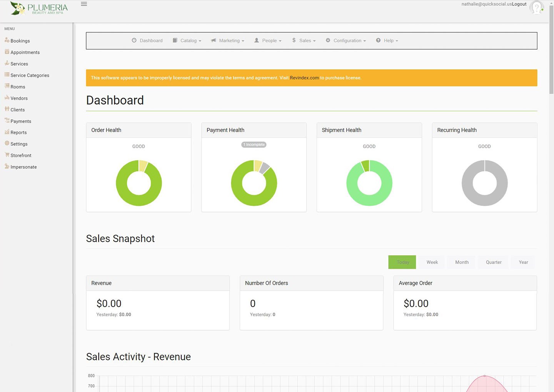Open Service Categories in sidebar
The width and height of the screenshot is (554, 392).
pyautogui.click(x=30, y=75)
